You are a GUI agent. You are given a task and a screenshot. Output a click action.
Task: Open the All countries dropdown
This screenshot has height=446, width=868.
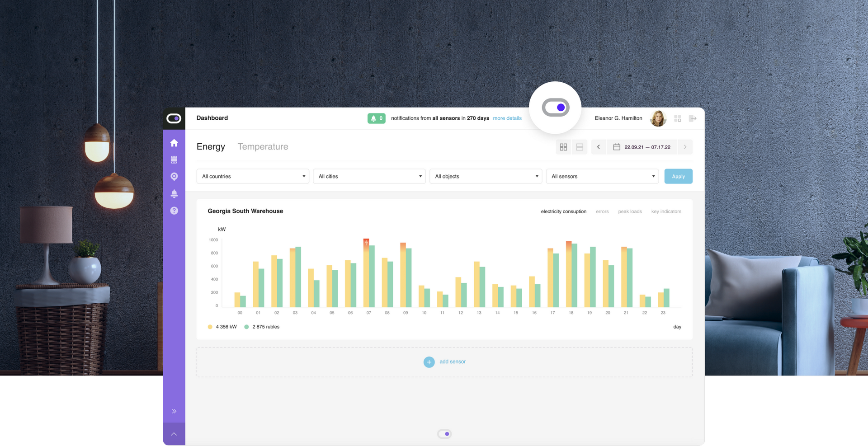click(253, 176)
